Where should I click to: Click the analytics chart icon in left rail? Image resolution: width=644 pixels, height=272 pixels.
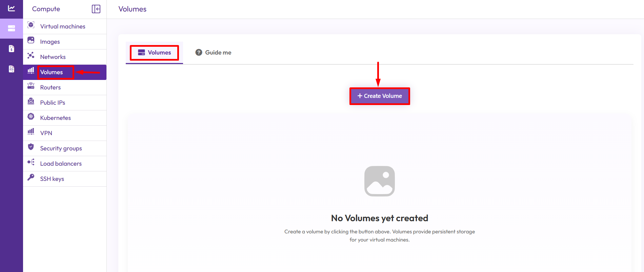pyautogui.click(x=12, y=8)
